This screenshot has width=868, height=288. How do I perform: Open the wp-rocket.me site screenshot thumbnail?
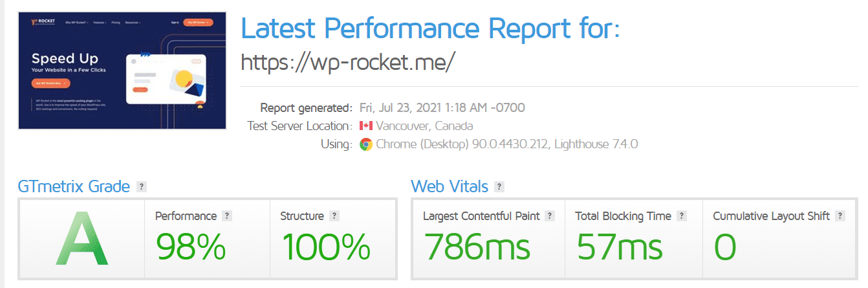click(122, 70)
